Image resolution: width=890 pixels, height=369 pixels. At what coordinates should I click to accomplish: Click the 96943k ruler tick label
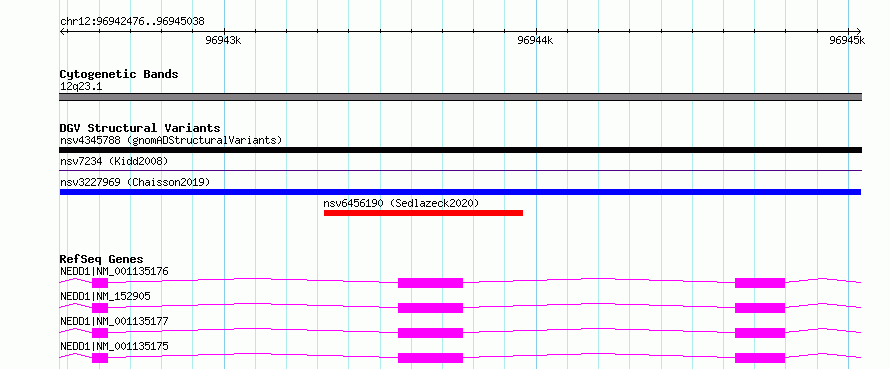click(224, 40)
